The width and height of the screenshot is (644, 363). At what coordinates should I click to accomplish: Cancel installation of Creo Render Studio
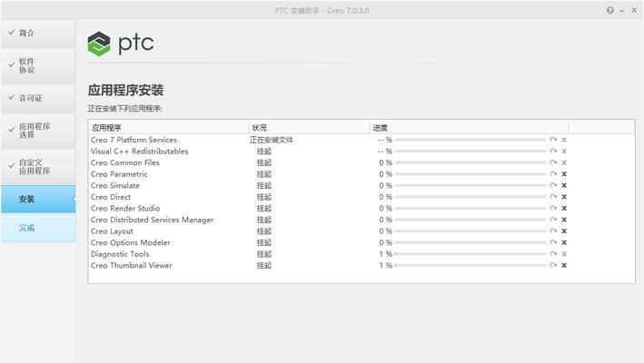[564, 209]
